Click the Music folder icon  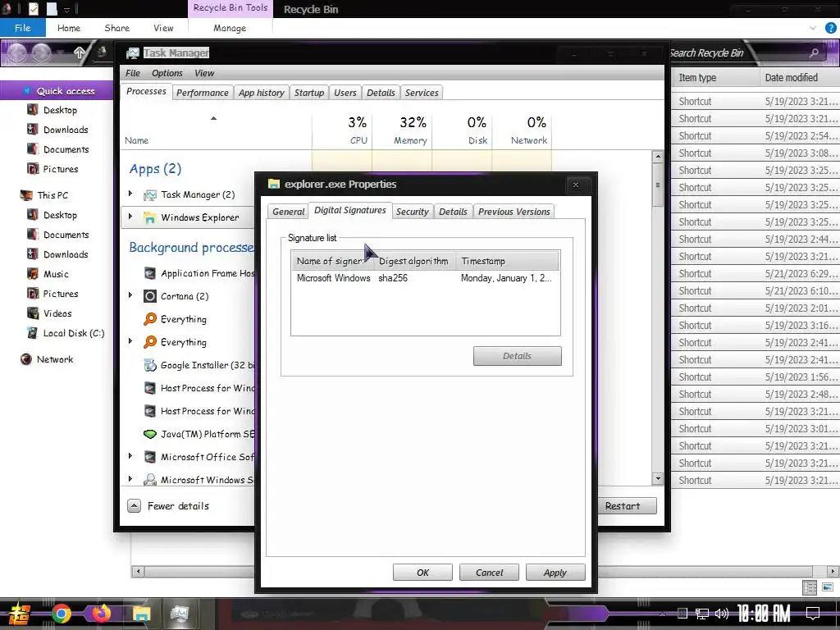click(x=33, y=274)
